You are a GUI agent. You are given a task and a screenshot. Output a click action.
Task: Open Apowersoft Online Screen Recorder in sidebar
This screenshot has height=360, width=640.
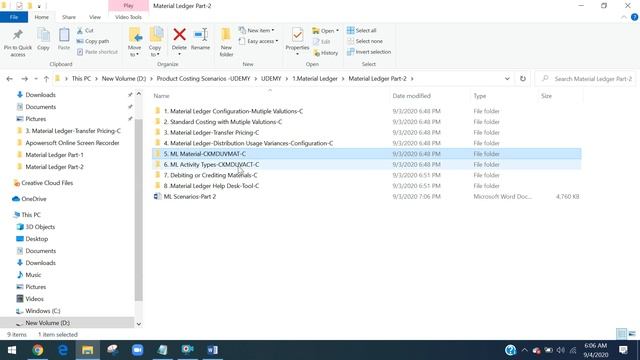[x=72, y=143]
